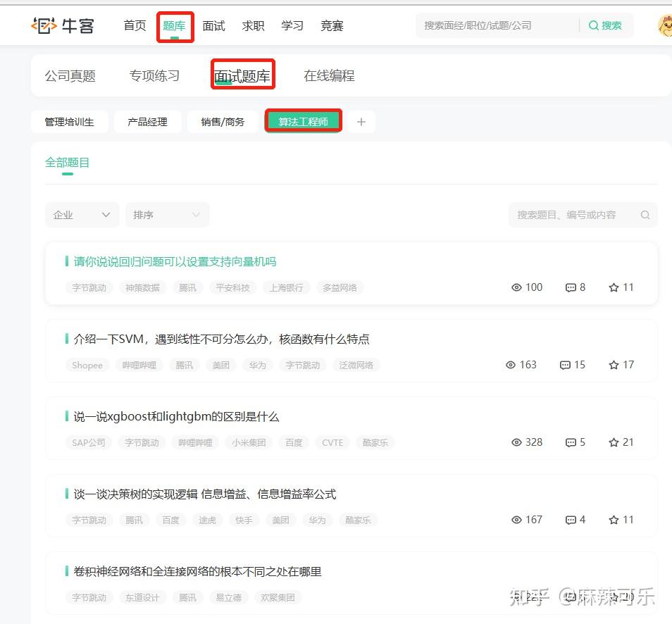The height and width of the screenshot is (624, 672).
Task: Add a job category with plus button
Action: coord(361,122)
